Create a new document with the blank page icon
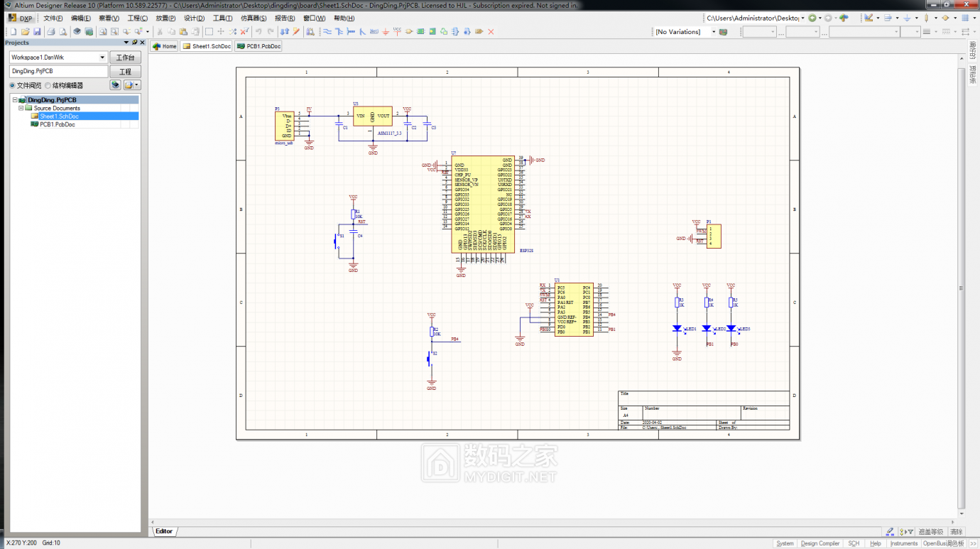 tap(13, 32)
